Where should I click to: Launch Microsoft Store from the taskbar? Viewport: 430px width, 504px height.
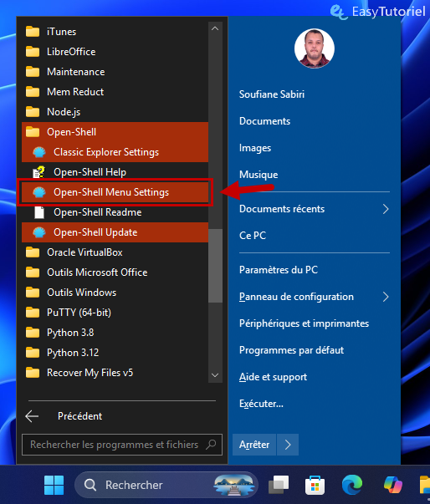315,485
